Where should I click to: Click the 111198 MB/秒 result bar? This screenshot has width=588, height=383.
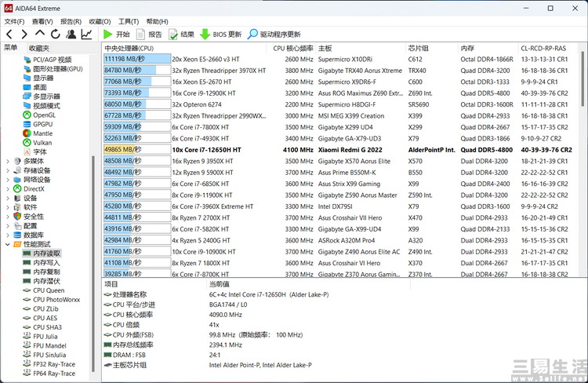(x=137, y=59)
